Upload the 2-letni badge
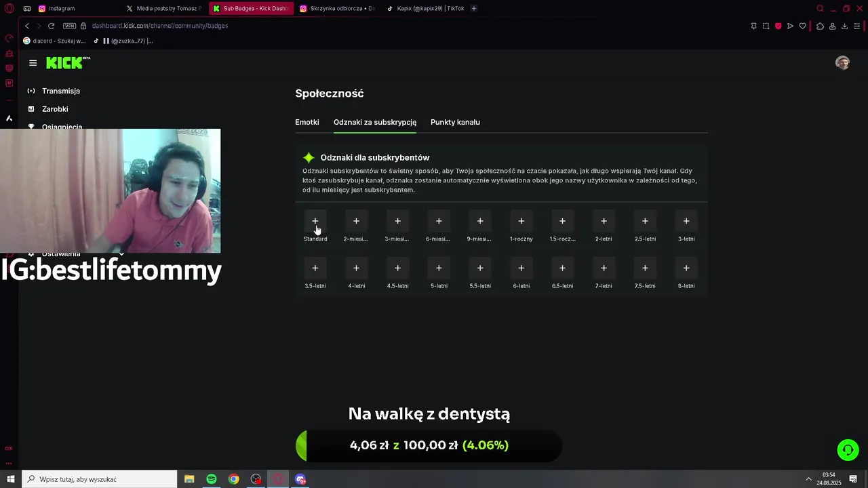 tap(604, 221)
